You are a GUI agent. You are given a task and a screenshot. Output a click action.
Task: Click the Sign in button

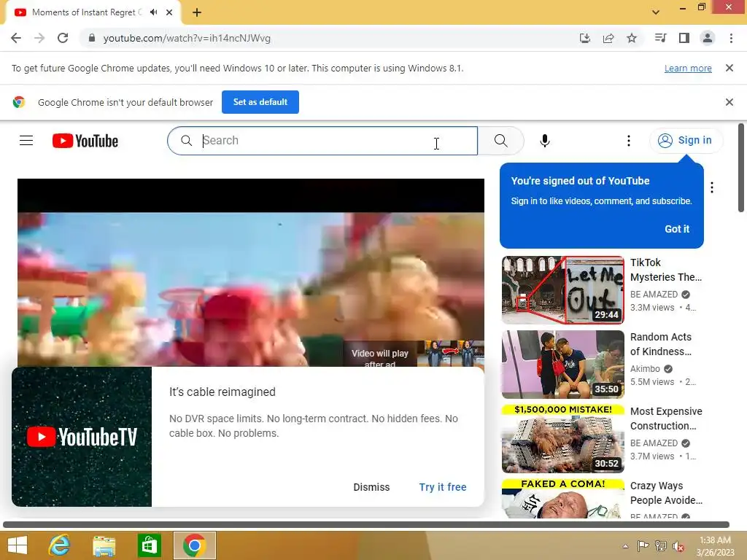(x=685, y=141)
